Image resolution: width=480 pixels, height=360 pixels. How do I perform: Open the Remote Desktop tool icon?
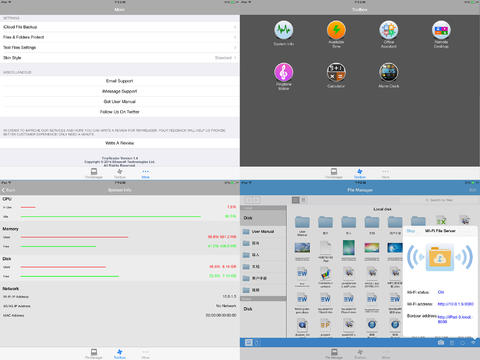click(441, 30)
